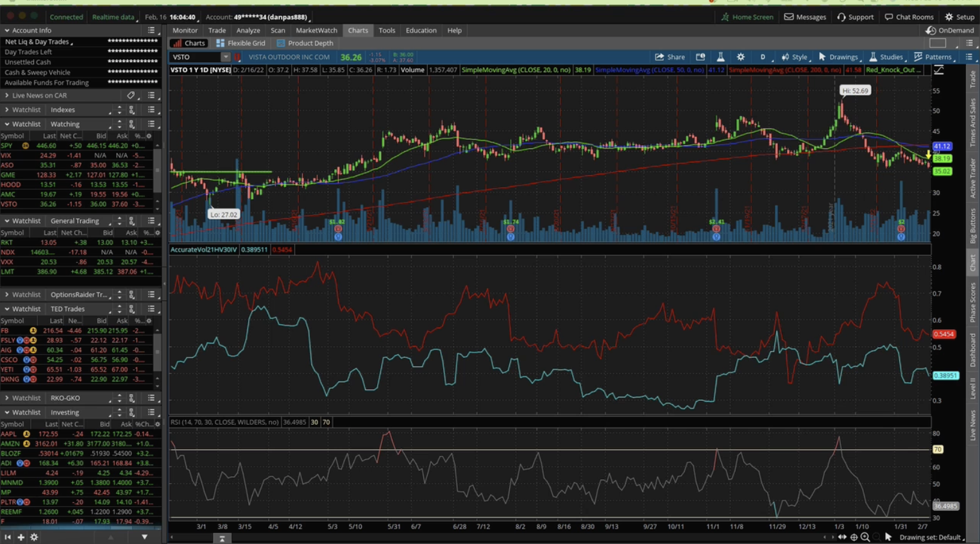Change the D aggregation period selector
980x544 pixels.
pyautogui.click(x=763, y=57)
